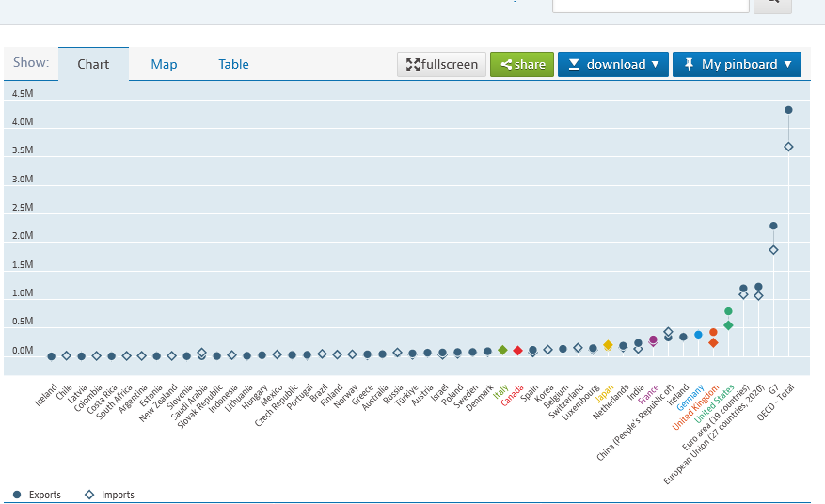Image resolution: width=825 pixels, height=504 pixels.
Task: Click the Canada red diamond marker
Action: pyautogui.click(x=517, y=351)
